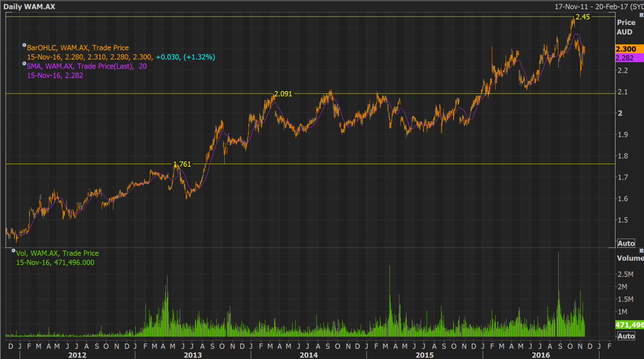Click the 2014 year label on time axis
The image size is (644, 359).
pyautogui.click(x=309, y=355)
